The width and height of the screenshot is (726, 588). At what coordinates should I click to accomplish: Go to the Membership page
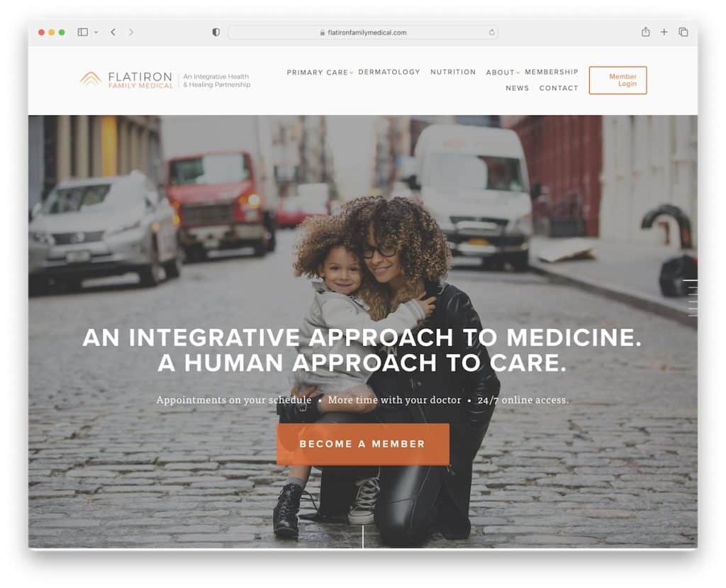(552, 72)
